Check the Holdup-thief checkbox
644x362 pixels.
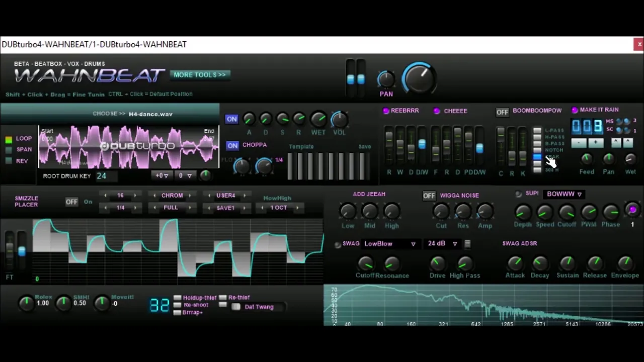(177, 298)
